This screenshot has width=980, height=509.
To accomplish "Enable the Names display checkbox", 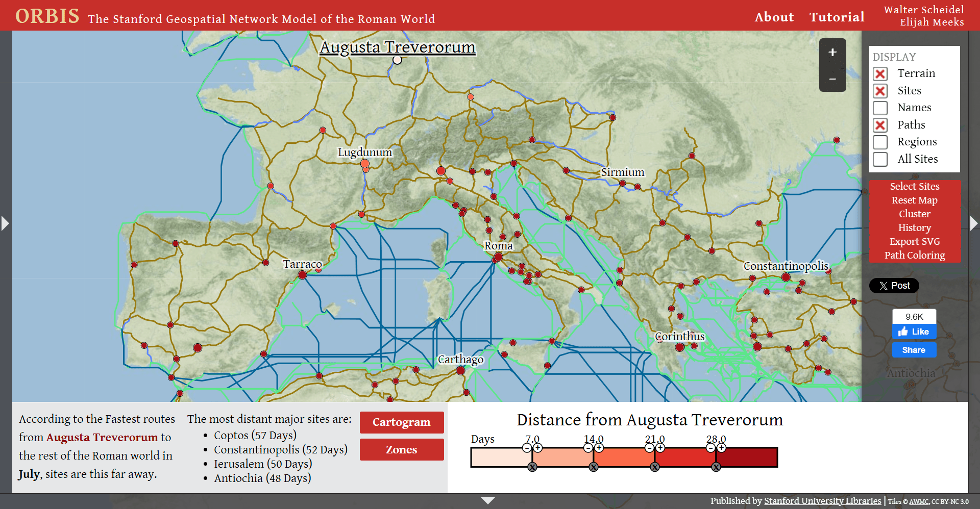I will point(880,108).
